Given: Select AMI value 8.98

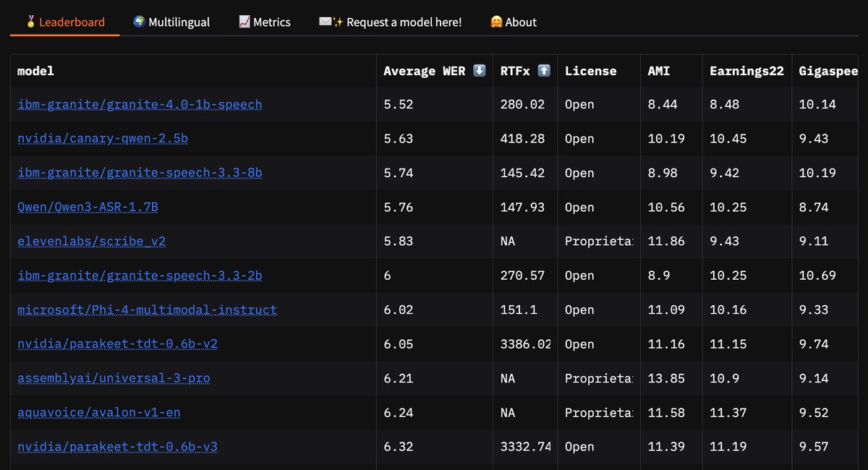Looking at the screenshot, I should point(663,173).
